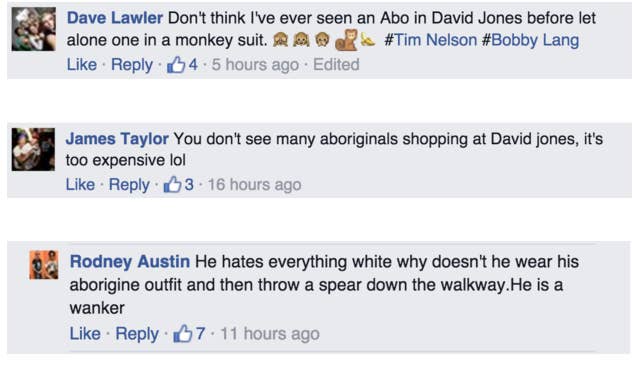View edit history via the Edited label

click(336, 64)
